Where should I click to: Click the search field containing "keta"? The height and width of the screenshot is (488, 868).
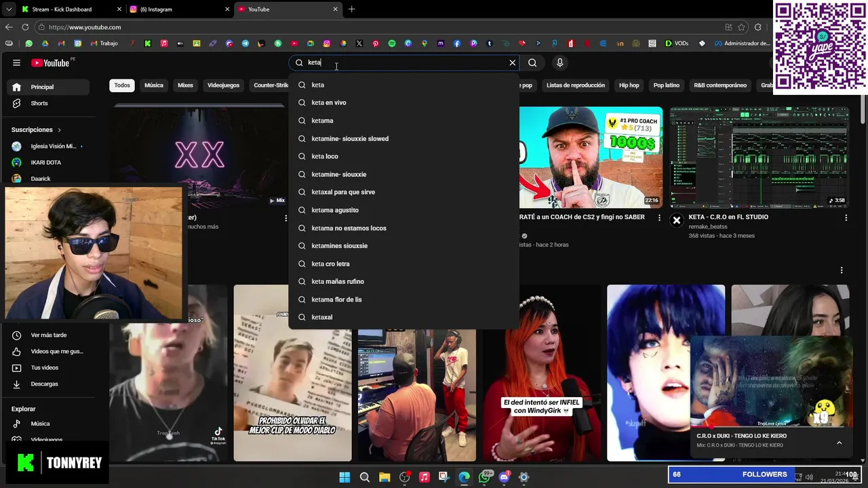404,62
